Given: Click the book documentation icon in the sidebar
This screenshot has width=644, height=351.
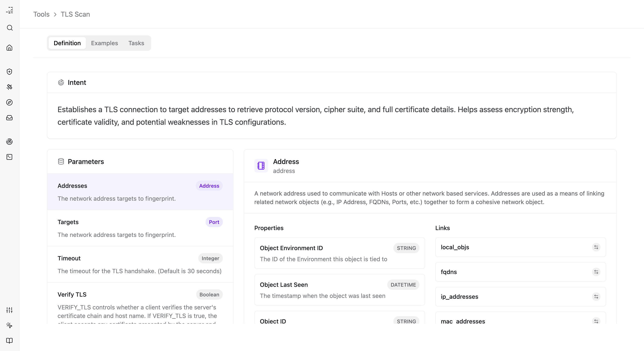Looking at the screenshot, I should click(10, 341).
